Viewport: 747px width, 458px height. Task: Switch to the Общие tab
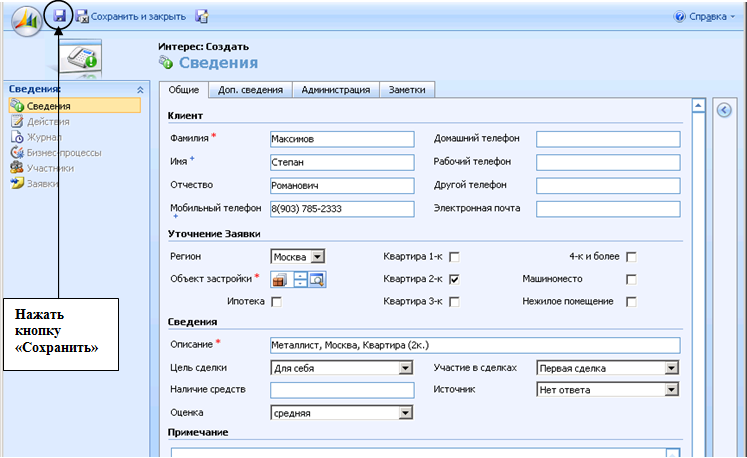coord(183,90)
